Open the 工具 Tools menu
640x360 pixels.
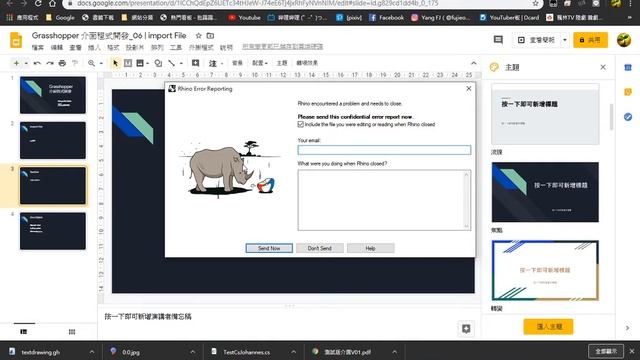point(176,47)
